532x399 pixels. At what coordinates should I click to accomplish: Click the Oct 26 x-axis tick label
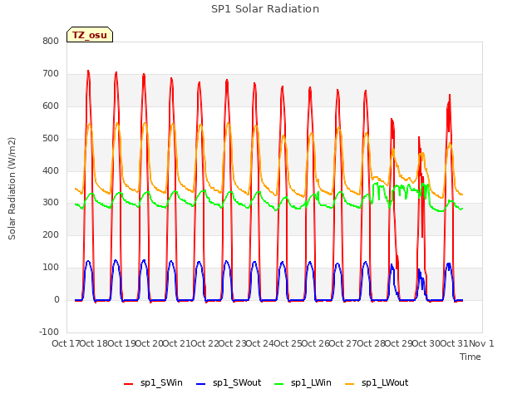pos(316,343)
